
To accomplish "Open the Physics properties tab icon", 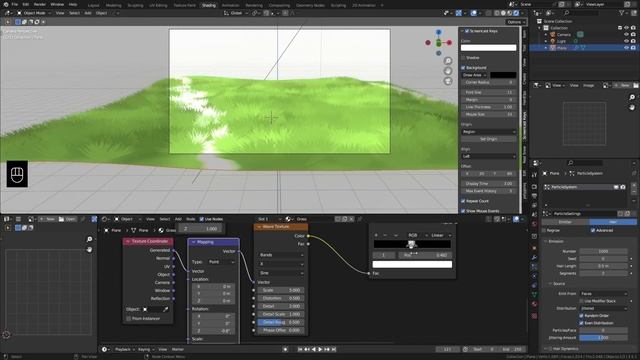I will (534, 276).
